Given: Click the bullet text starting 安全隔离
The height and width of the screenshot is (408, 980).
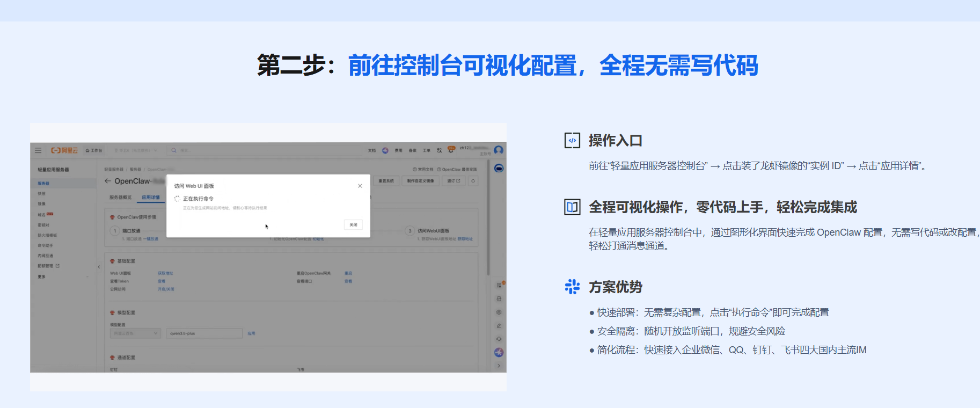Looking at the screenshot, I should (x=691, y=331).
